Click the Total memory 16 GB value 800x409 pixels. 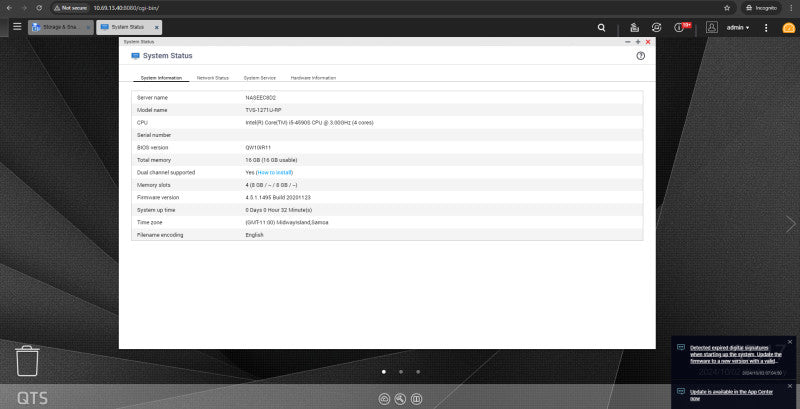click(271, 160)
